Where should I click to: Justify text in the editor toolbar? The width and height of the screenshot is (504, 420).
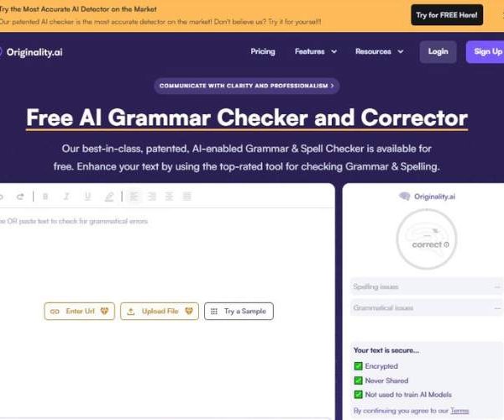(x=186, y=197)
